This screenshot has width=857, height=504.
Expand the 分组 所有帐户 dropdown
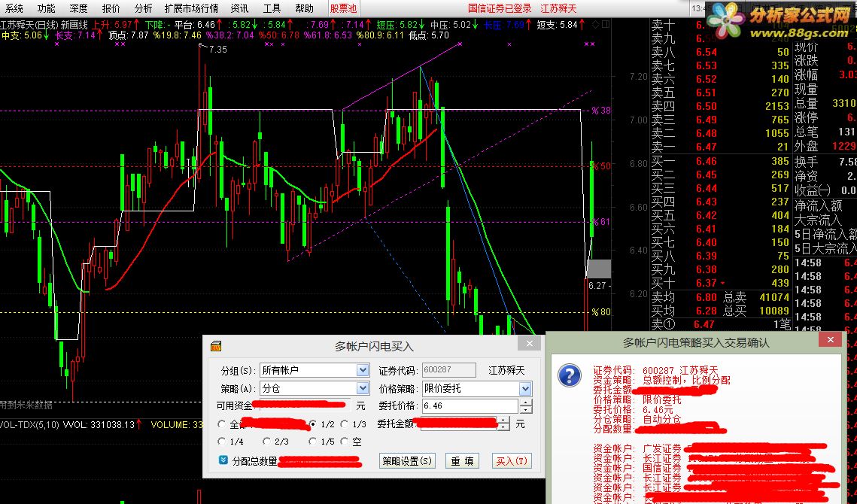pyautogui.click(x=363, y=370)
